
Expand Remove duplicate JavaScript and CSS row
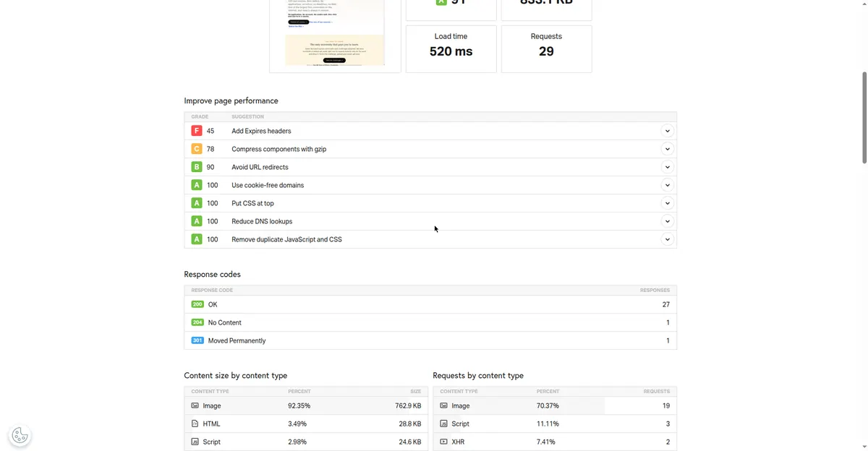(667, 239)
